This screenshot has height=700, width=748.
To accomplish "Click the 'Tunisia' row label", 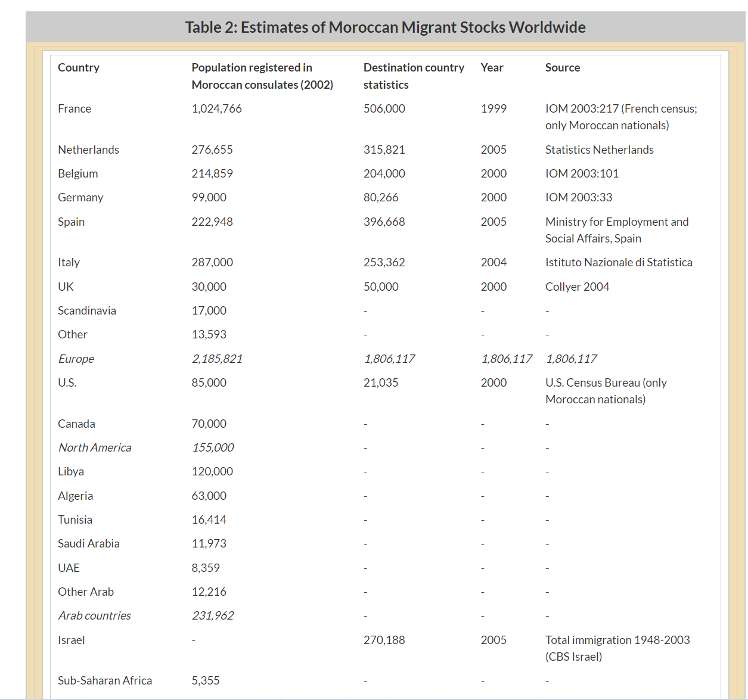I will [x=75, y=519].
